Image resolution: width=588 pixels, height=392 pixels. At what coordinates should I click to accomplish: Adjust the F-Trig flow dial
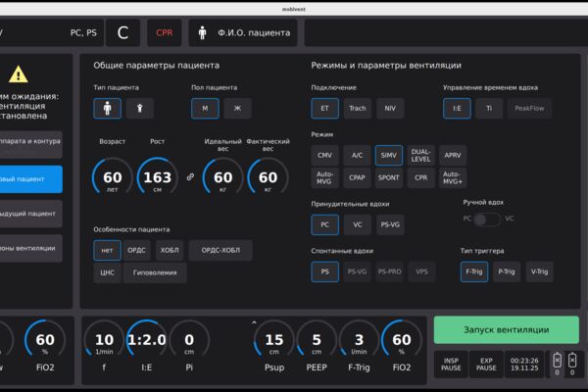(x=359, y=340)
